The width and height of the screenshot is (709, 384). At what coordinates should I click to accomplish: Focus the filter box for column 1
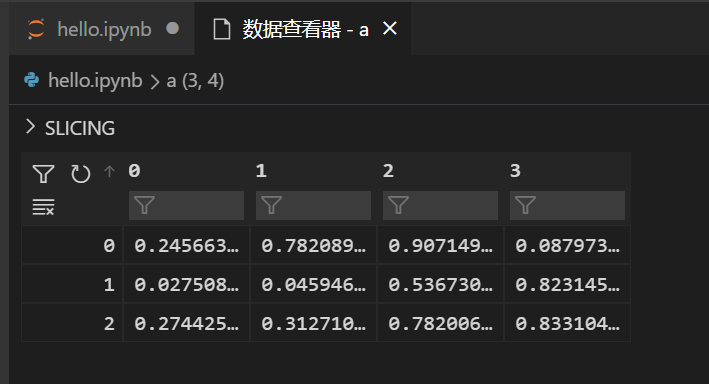pos(313,205)
